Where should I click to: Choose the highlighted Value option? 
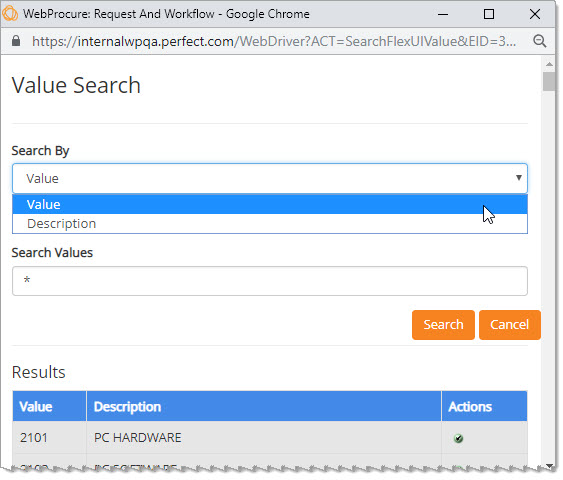point(270,204)
